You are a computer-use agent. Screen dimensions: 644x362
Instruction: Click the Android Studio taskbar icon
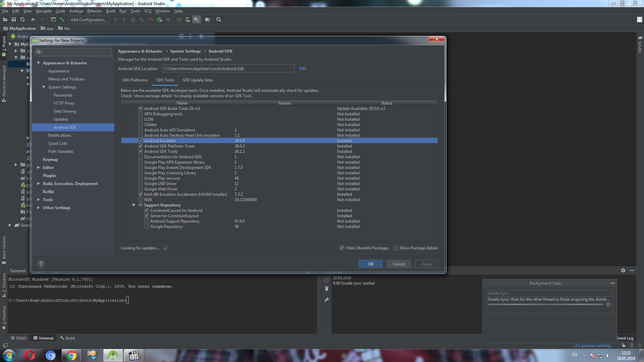click(113, 355)
